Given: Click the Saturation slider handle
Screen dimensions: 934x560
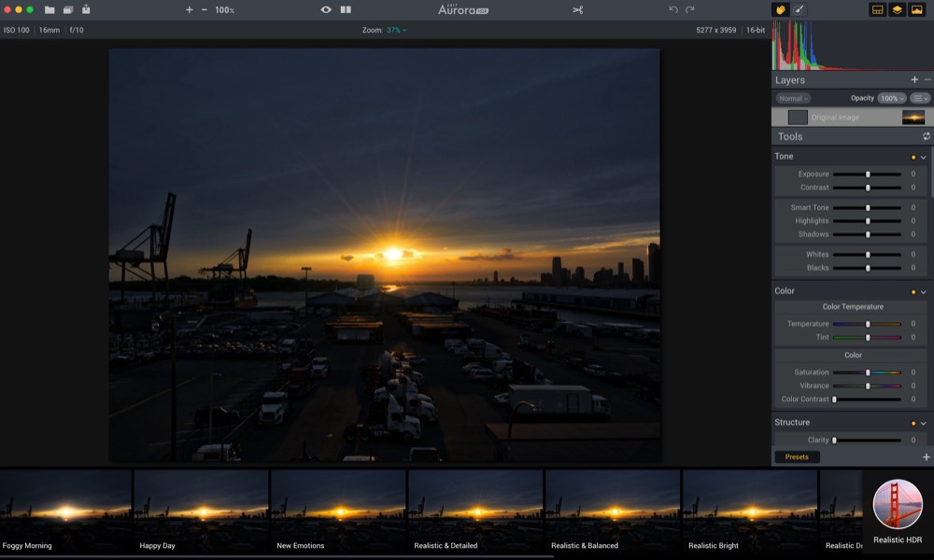Looking at the screenshot, I should click(868, 372).
